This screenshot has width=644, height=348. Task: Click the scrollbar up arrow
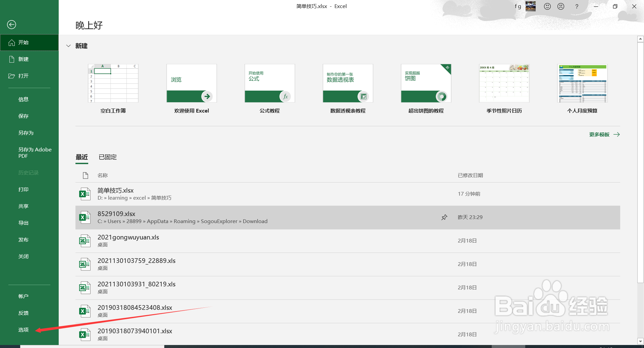coord(640,39)
